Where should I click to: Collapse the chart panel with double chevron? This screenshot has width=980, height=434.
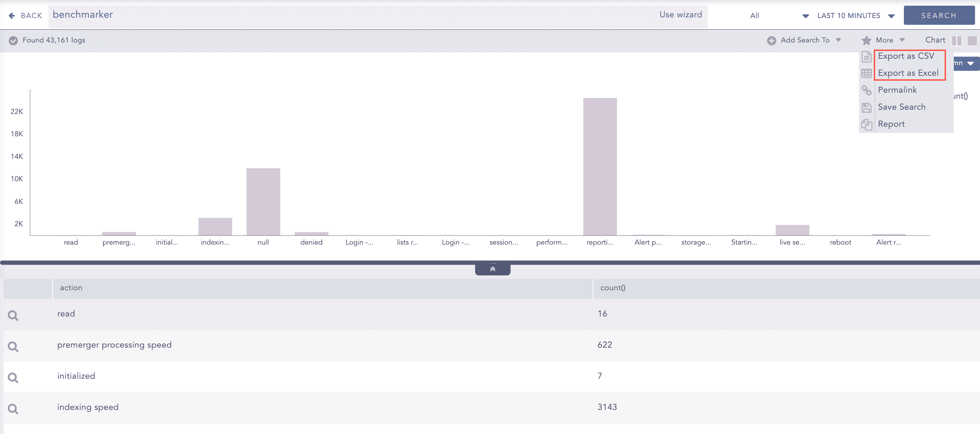click(492, 269)
